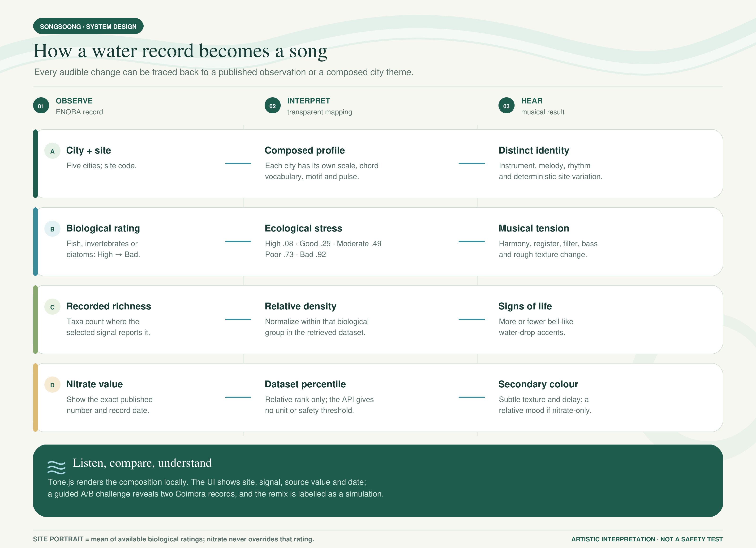
Task: Click the 02 step circle for Interpret
Action: [x=272, y=106]
